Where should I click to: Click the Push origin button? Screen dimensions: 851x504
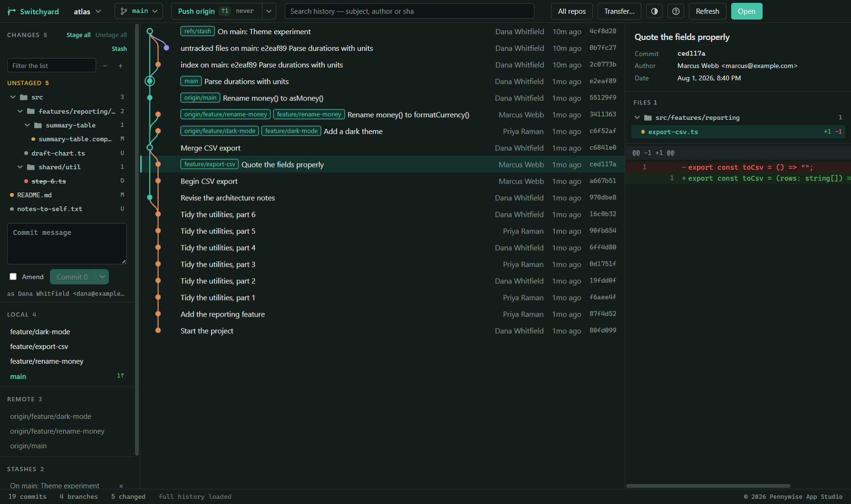click(x=217, y=11)
